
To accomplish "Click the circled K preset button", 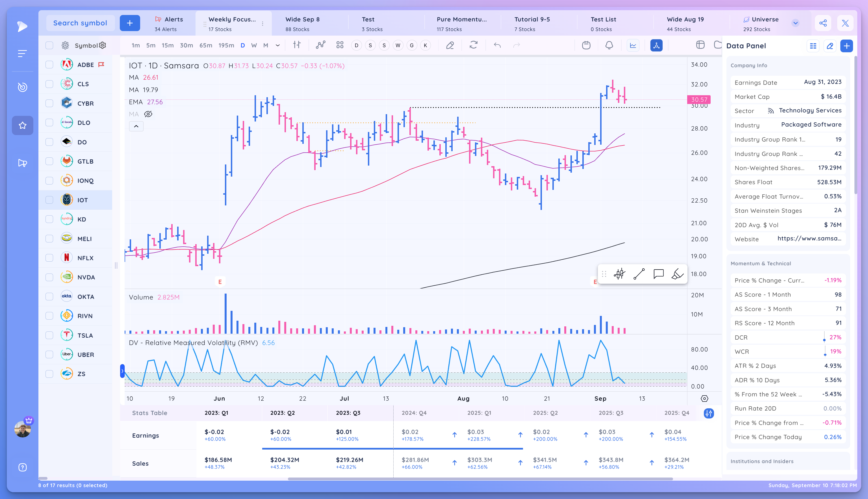I will tap(425, 45).
